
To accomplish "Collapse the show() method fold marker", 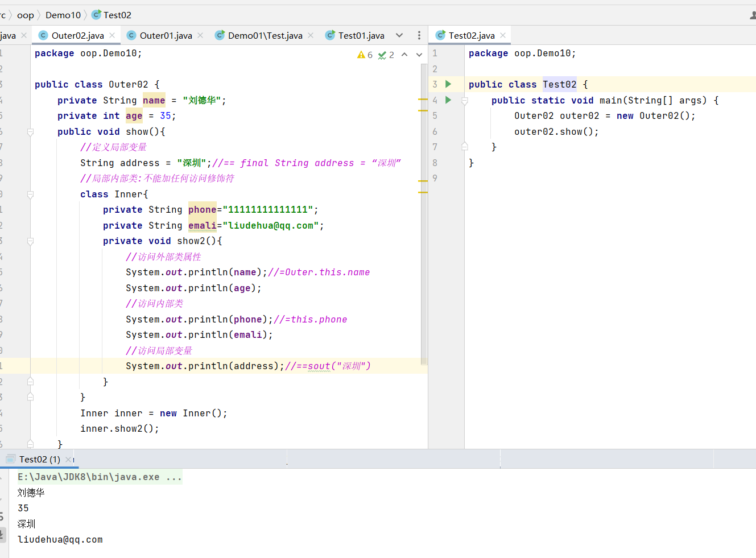I will pos(31,132).
